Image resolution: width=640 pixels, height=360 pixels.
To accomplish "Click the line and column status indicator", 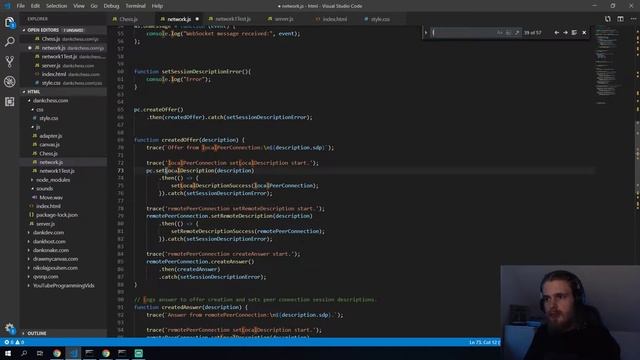I will pos(484,342).
